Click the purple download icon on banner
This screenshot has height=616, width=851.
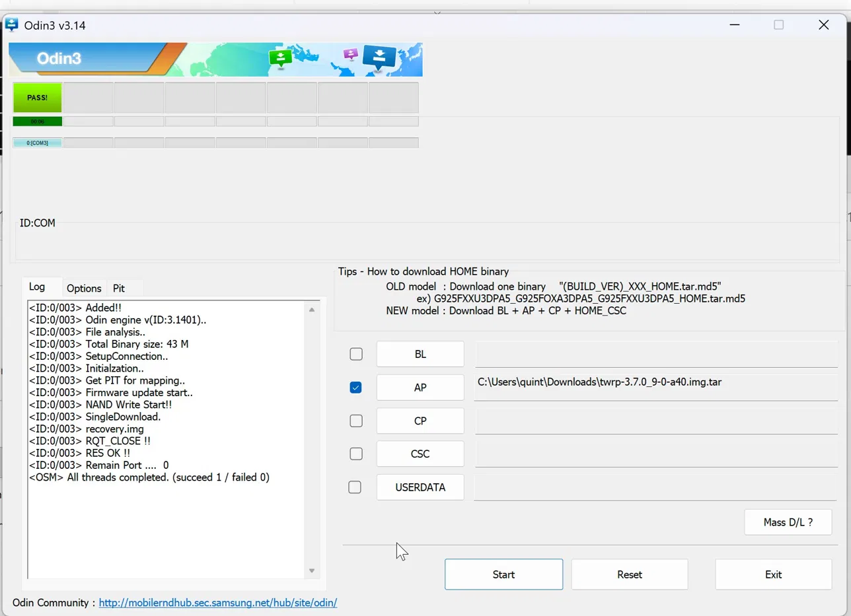pos(351,54)
